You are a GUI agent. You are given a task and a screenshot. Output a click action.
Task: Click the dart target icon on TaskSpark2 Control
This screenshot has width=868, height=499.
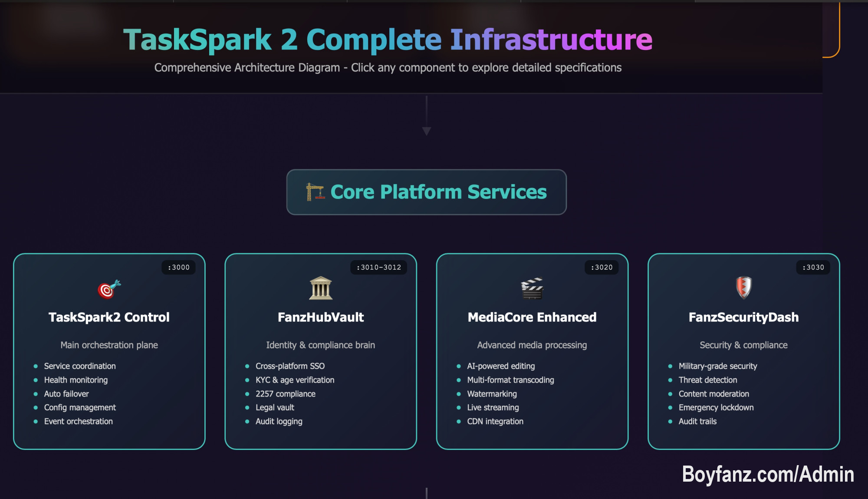(109, 289)
